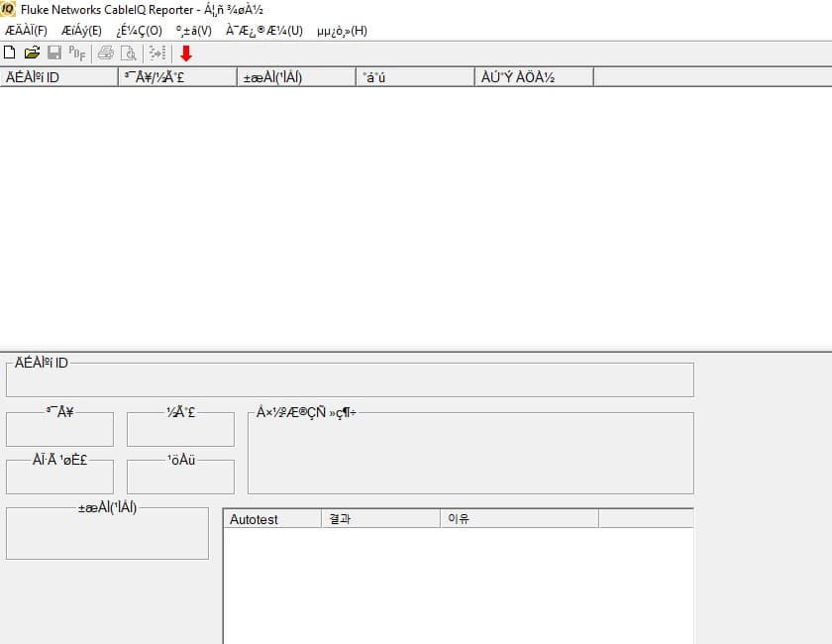Click the third top column header starting with ±
This screenshot has height=644, width=832.
pos(296,77)
